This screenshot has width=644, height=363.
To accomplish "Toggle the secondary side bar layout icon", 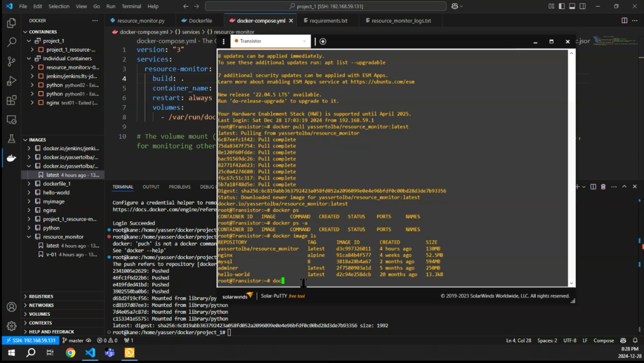I will [583, 6].
